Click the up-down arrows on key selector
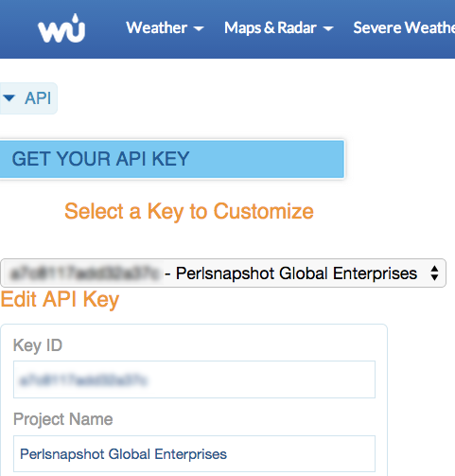The width and height of the screenshot is (455, 476). click(x=434, y=273)
